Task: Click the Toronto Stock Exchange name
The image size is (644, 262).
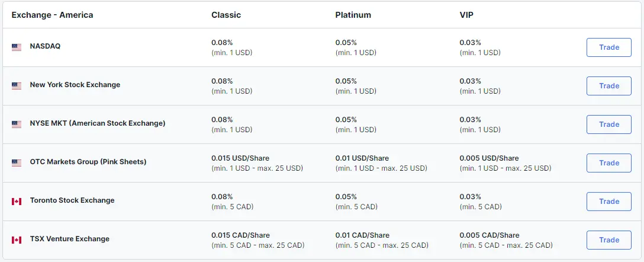Action: point(72,200)
